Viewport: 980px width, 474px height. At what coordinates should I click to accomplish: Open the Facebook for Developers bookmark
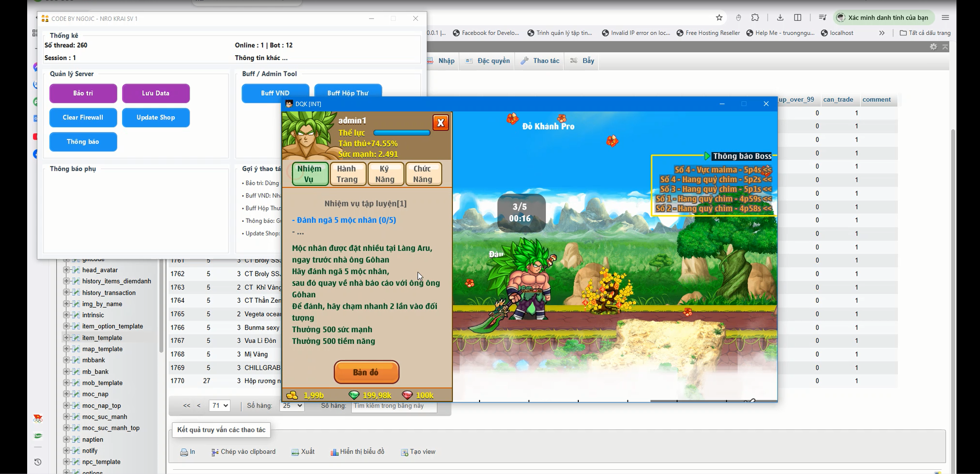tap(486, 33)
